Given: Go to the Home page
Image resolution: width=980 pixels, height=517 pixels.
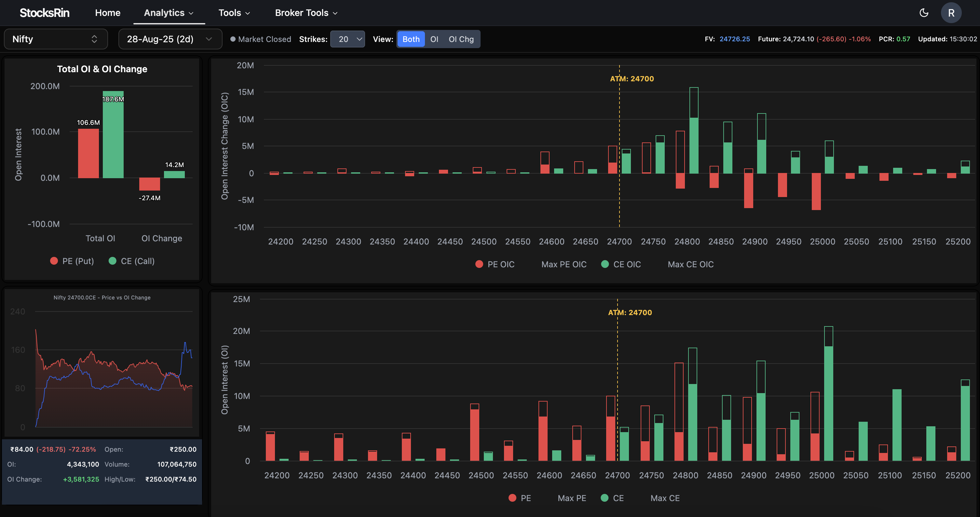Looking at the screenshot, I should click(108, 13).
